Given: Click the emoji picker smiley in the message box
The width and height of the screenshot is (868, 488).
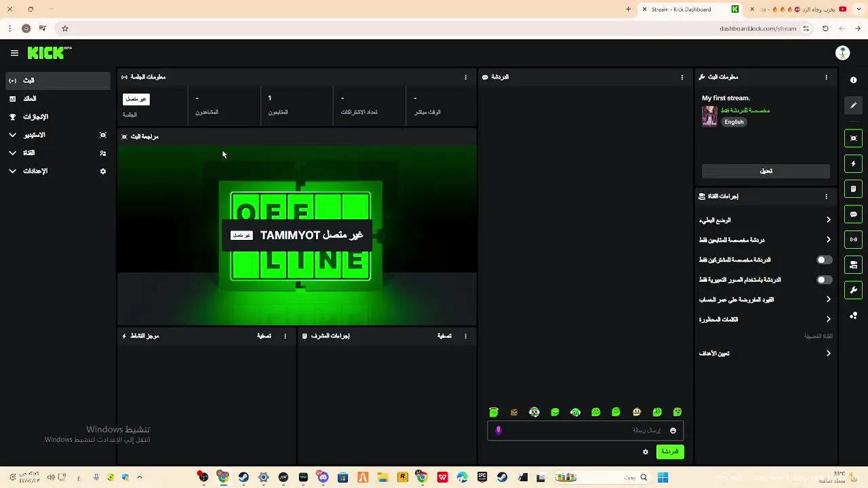Looking at the screenshot, I should pos(673,430).
